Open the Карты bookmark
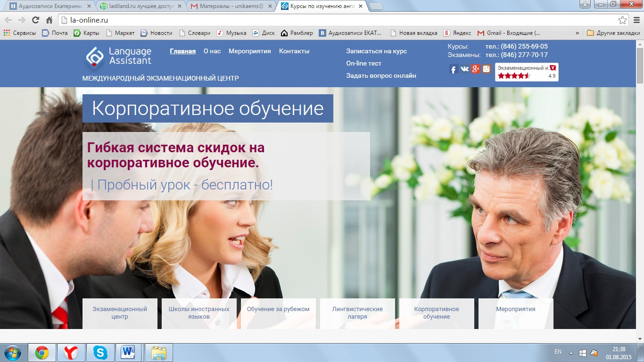Image resolution: width=644 pixels, height=362 pixels. [x=86, y=33]
